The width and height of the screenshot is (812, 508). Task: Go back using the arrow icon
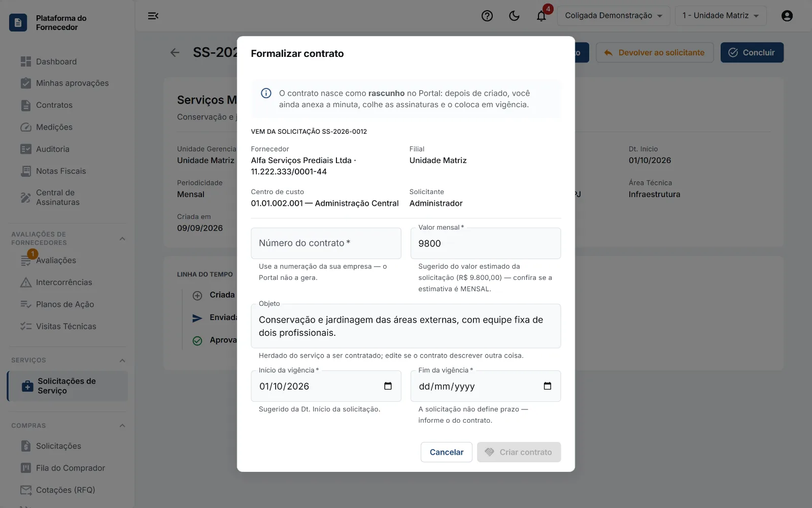pyautogui.click(x=175, y=52)
